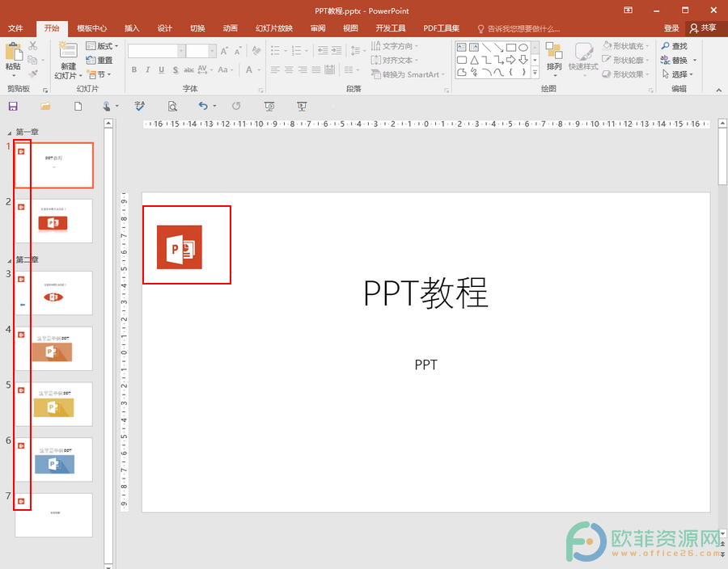Click the Format Painter brush icon
The height and width of the screenshot is (569, 728).
[x=32, y=74]
